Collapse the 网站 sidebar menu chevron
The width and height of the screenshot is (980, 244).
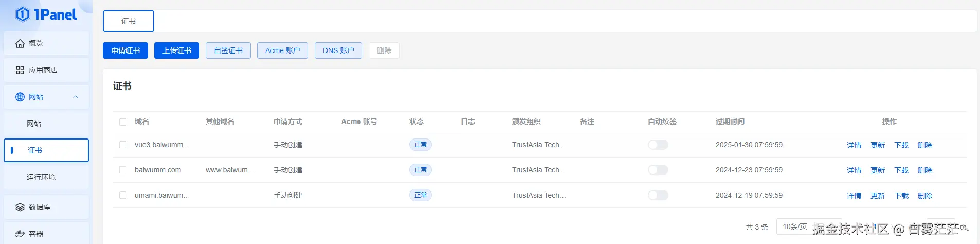(x=76, y=97)
